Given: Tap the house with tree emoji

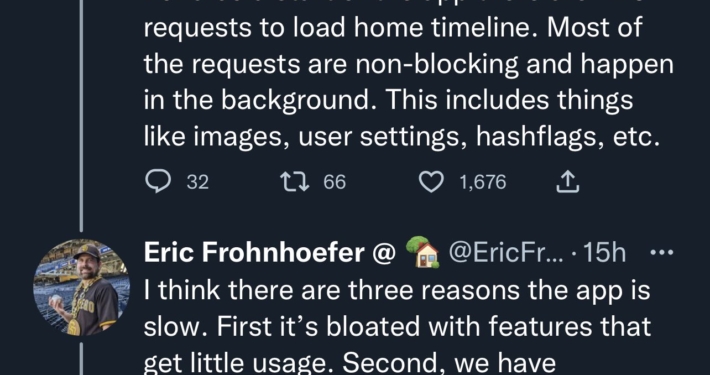Looking at the screenshot, I should pyautogui.click(x=422, y=252).
